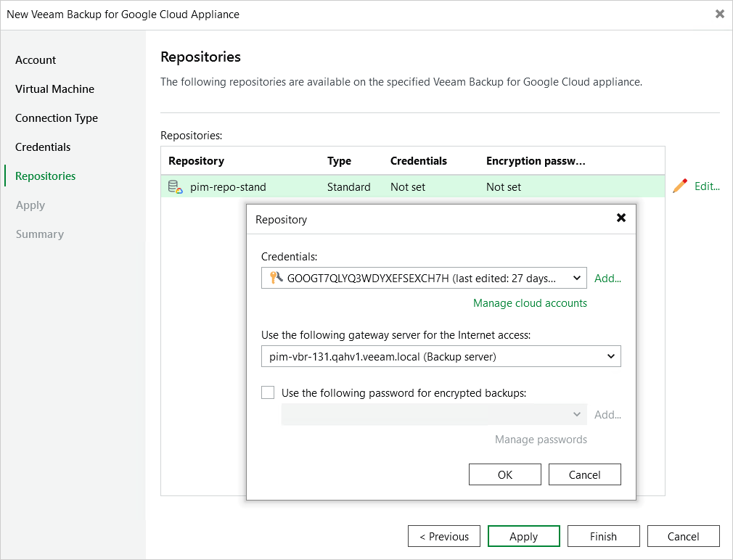Click the GOOGT7QLYQ3WDYXEFSEXCH7H credentials value
Viewport: 733px width, 560px height.
point(421,279)
